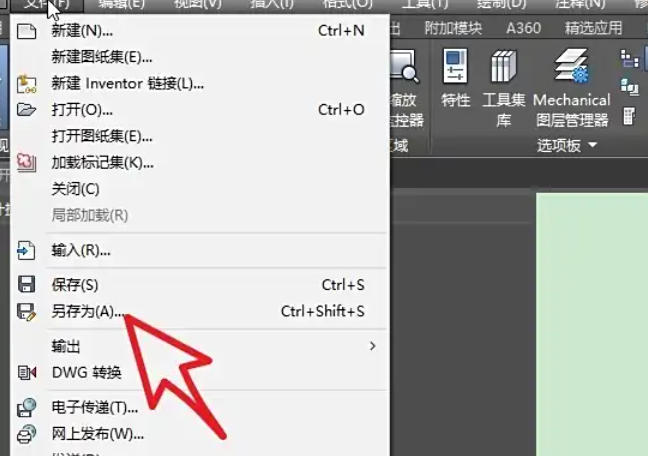
Task: Switch to Featured Apps (精选应用) tab
Action: [593, 28]
